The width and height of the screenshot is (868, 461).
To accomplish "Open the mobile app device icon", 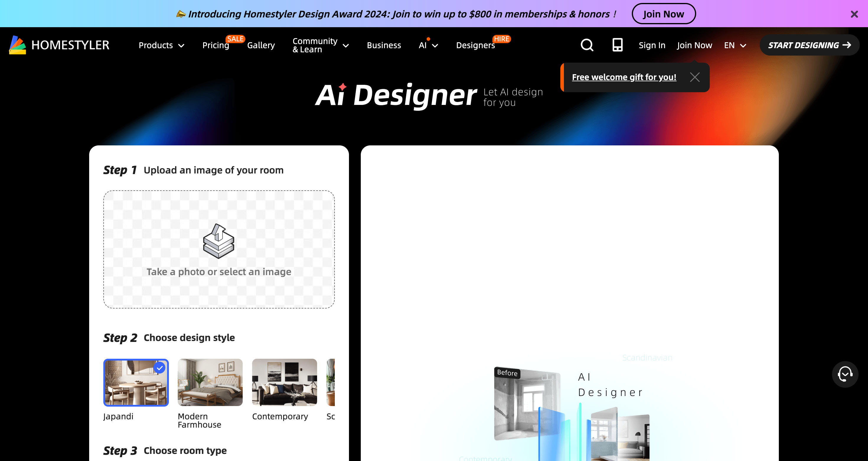I will pos(617,45).
